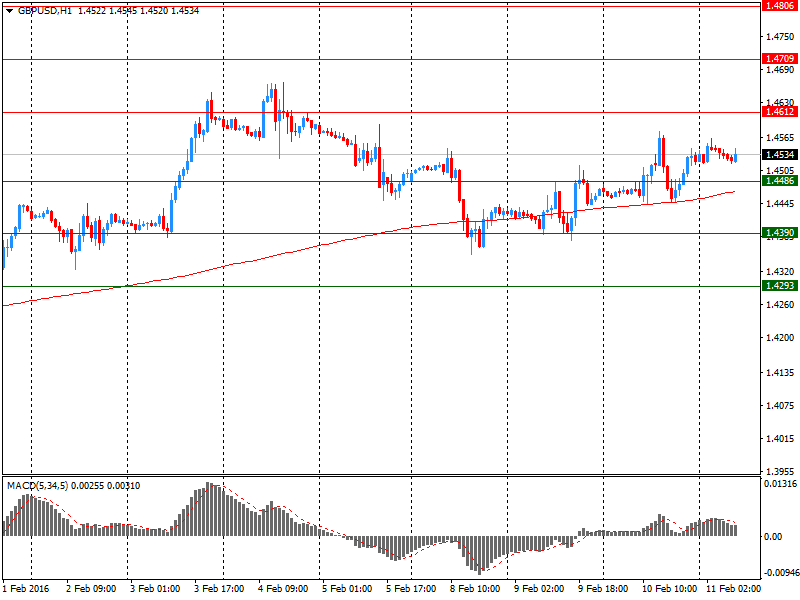The width and height of the screenshot is (800, 600).
Task: Select the MACD(5,34,5) indicator label
Action: 37,486
